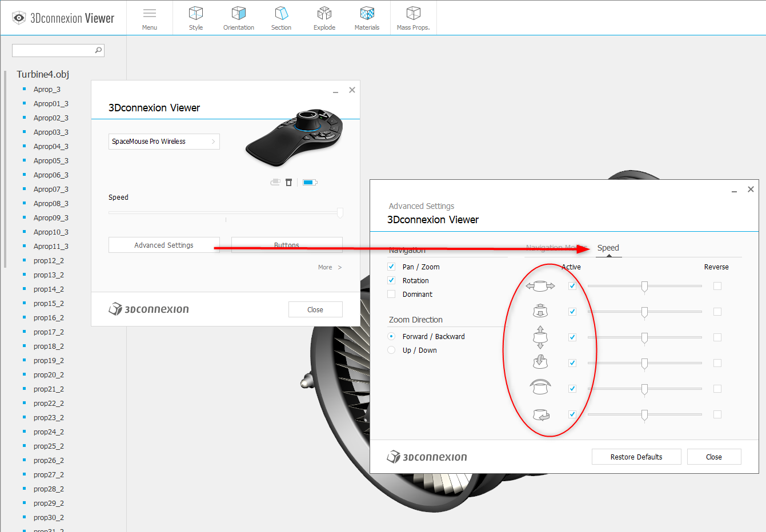The image size is (766, 532).
Task: Select Up / Down zoom direction
Action: [391, 350]
